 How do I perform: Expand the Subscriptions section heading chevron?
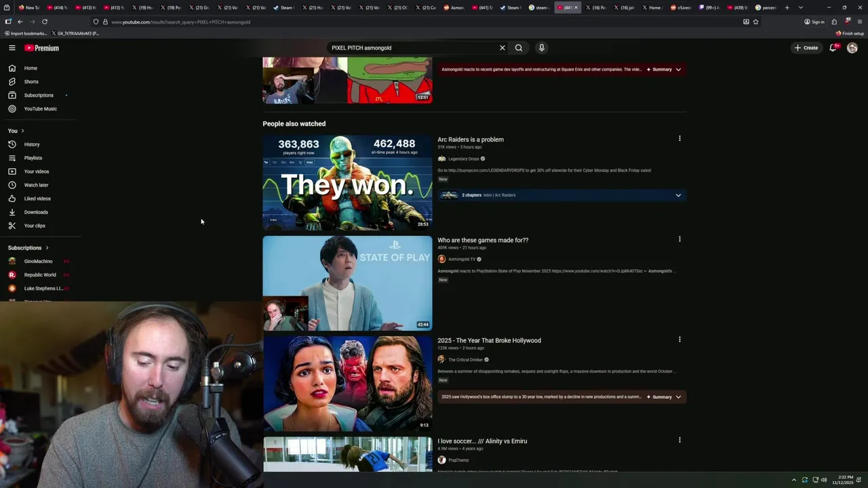(x=47, y=248)
